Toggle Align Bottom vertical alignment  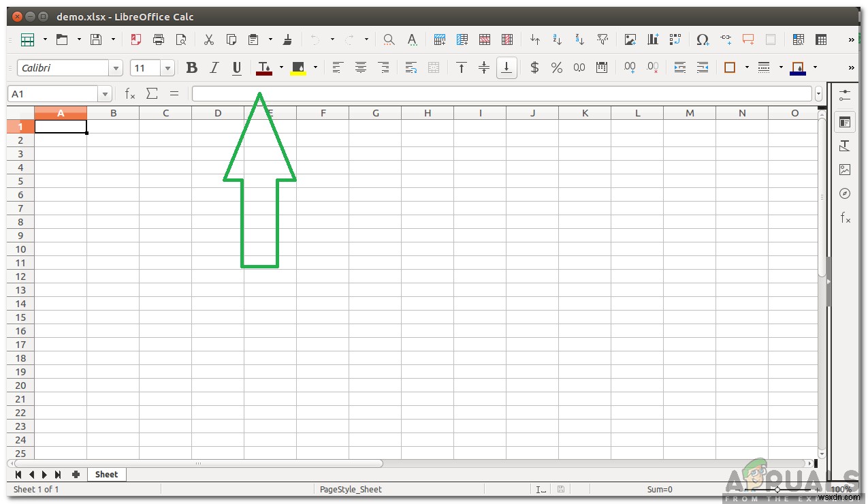click(x=507, y=67)
